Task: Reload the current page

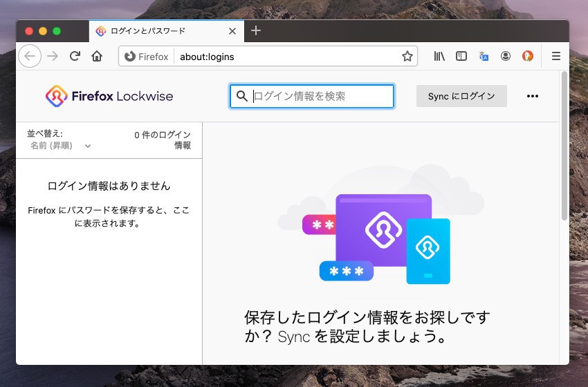Action: [75, 56]
